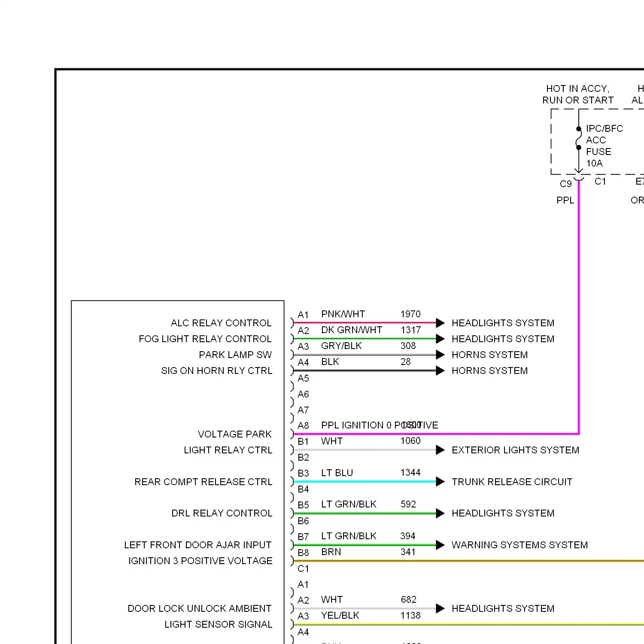Click pin label B6
This screenshot has height=644, width=644.
[303, 521]
